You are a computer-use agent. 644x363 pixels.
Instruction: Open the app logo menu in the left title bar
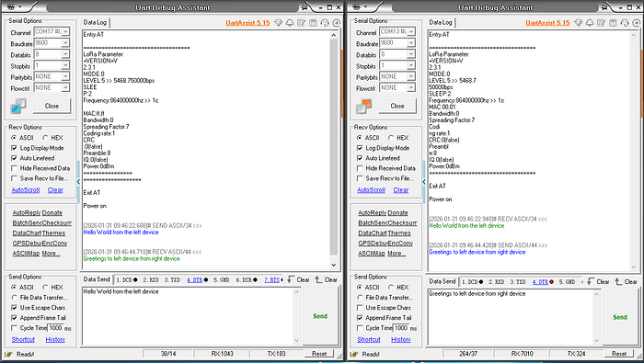tap(11, 7)
